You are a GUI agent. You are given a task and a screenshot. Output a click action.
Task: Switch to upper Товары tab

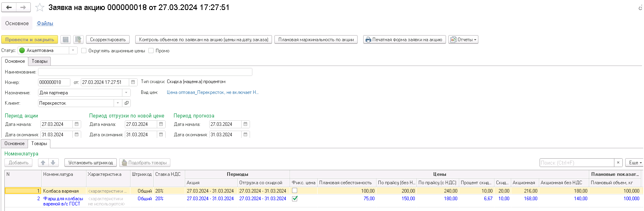(x=40, y=61)
